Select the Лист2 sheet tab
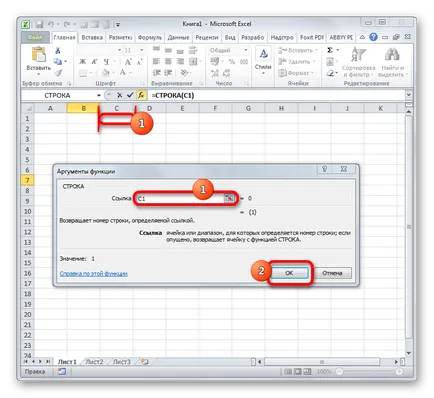Viewport: 434px width, 398px height. pyautogui.click(x=94, y=362)
